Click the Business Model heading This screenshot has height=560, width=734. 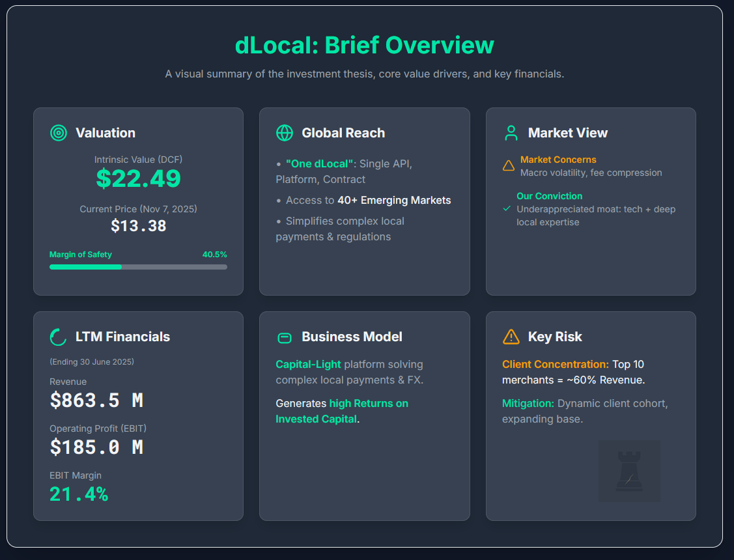[352, 337]
